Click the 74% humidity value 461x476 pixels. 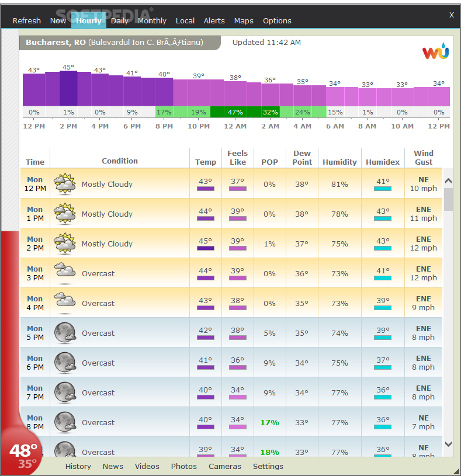pyautogui.click(x=339, y=333)
